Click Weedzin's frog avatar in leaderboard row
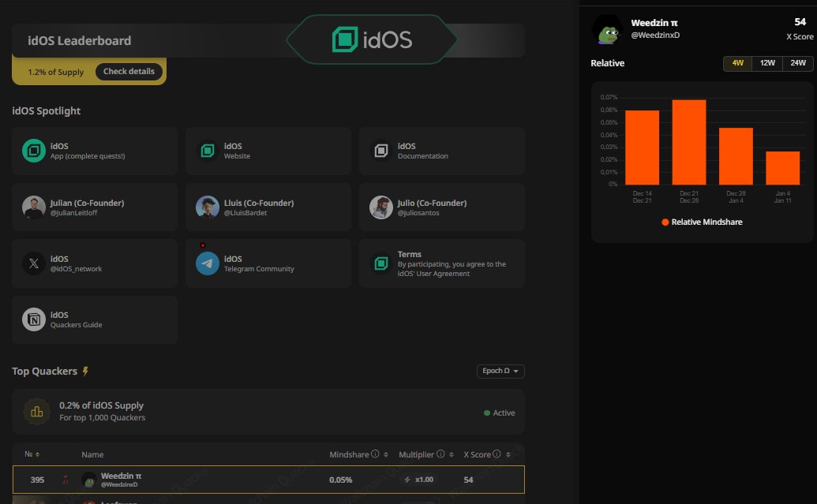Viewport: 817px width, 504px height. click(x=90, y=480)
